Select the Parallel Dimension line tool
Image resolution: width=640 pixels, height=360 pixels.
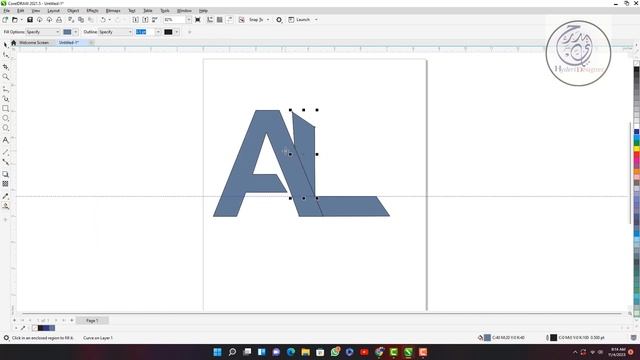[x=5, y=152]
